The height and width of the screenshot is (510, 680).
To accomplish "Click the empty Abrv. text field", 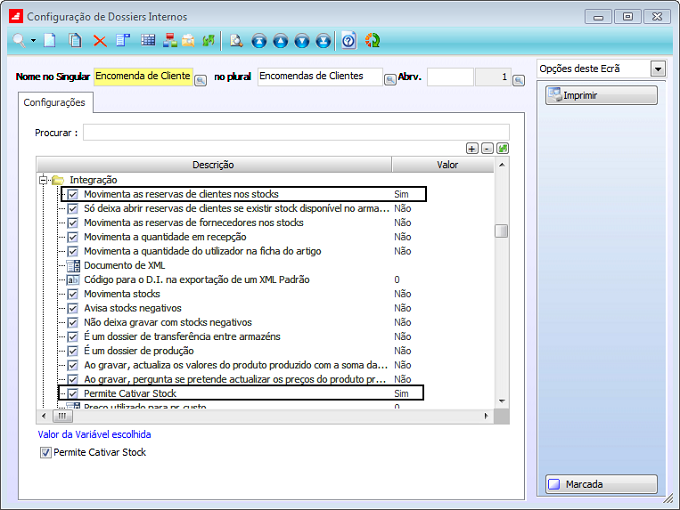I will [x=450, y=77].
